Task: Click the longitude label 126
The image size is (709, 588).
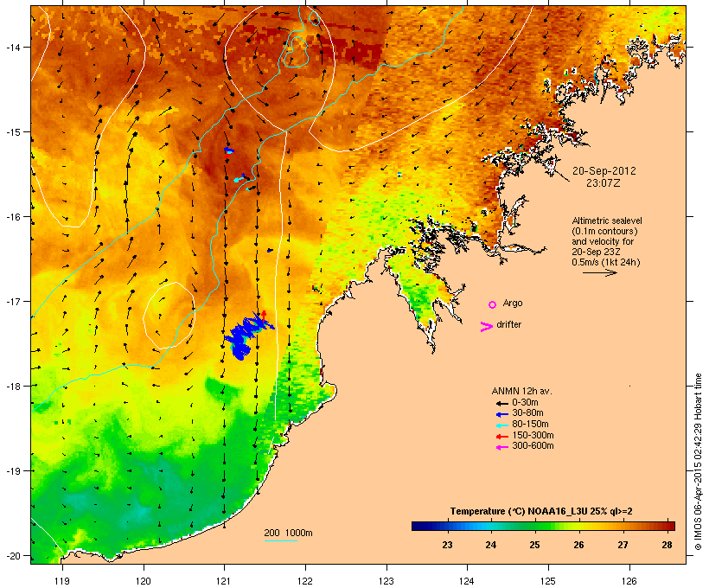Action: coord(629,581)
